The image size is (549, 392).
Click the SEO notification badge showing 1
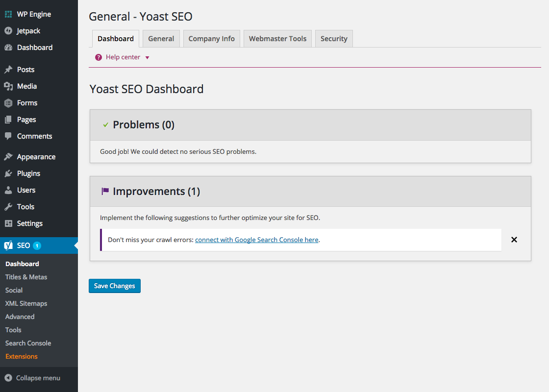(x=37, y=245)
